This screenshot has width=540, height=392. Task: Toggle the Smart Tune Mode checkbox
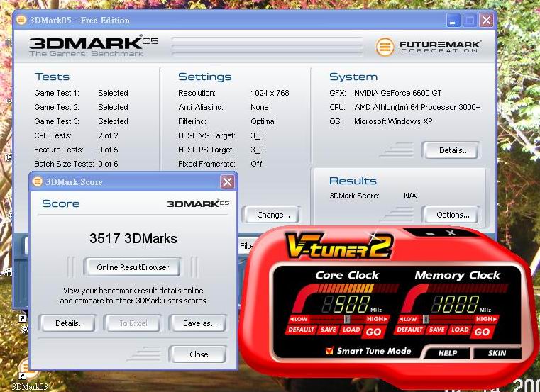329,351
